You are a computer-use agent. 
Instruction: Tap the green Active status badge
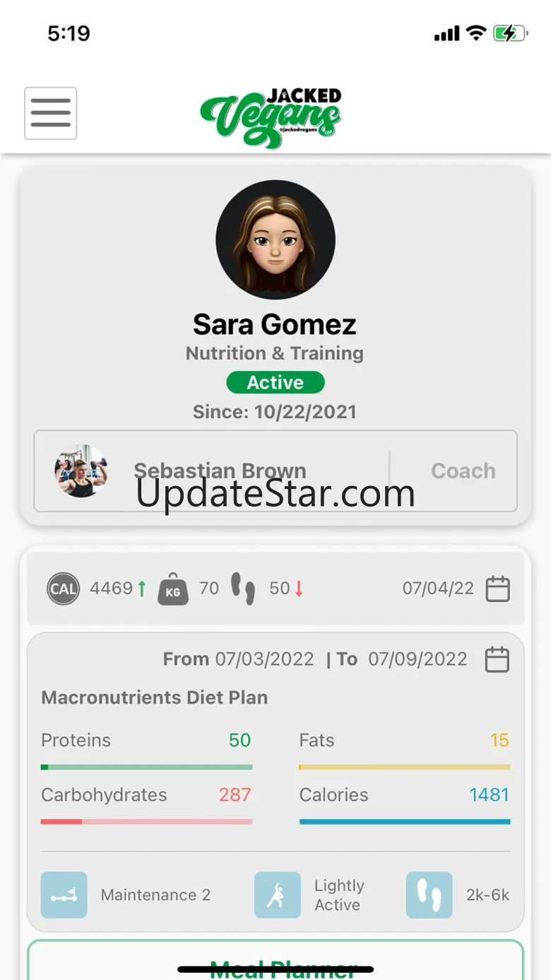[x=275, y=382]
